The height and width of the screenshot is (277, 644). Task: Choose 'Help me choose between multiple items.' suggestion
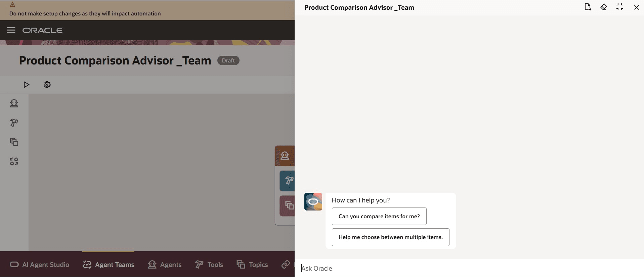coord(391,237)
